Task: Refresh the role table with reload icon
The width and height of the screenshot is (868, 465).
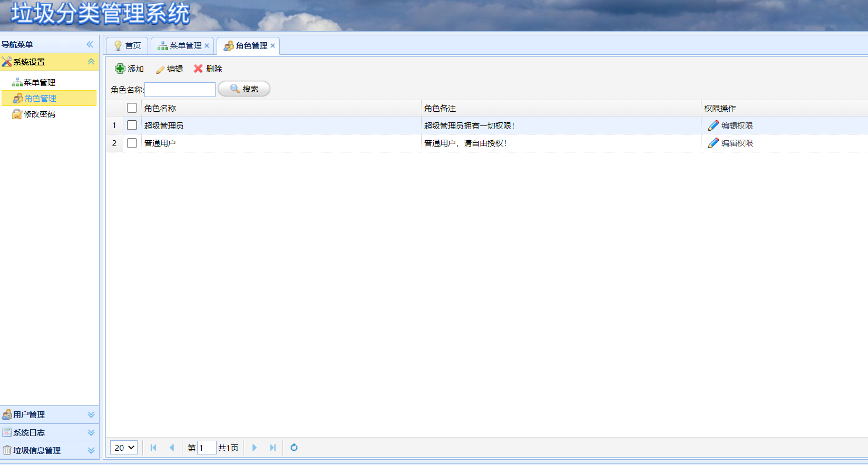Action: click(x=294, y=448)
